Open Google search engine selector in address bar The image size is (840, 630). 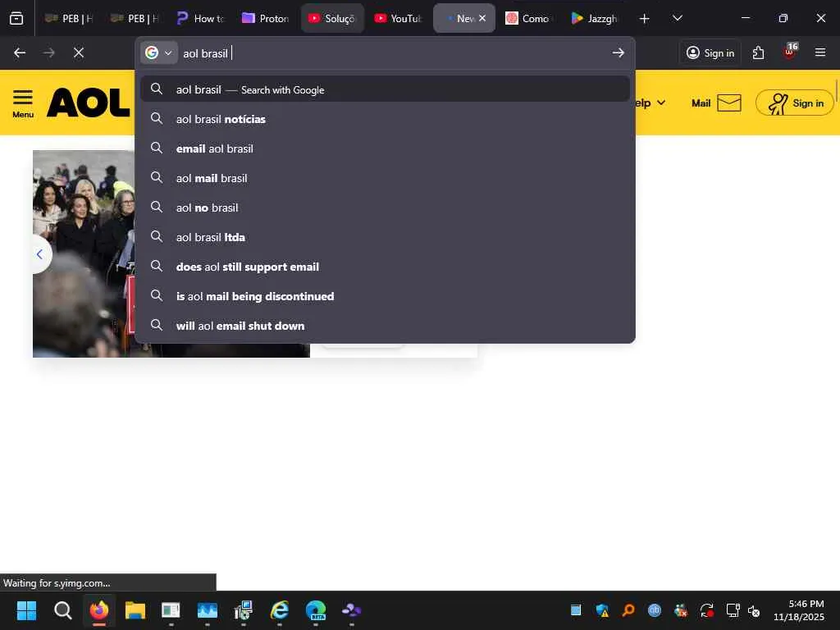point(159,53)
